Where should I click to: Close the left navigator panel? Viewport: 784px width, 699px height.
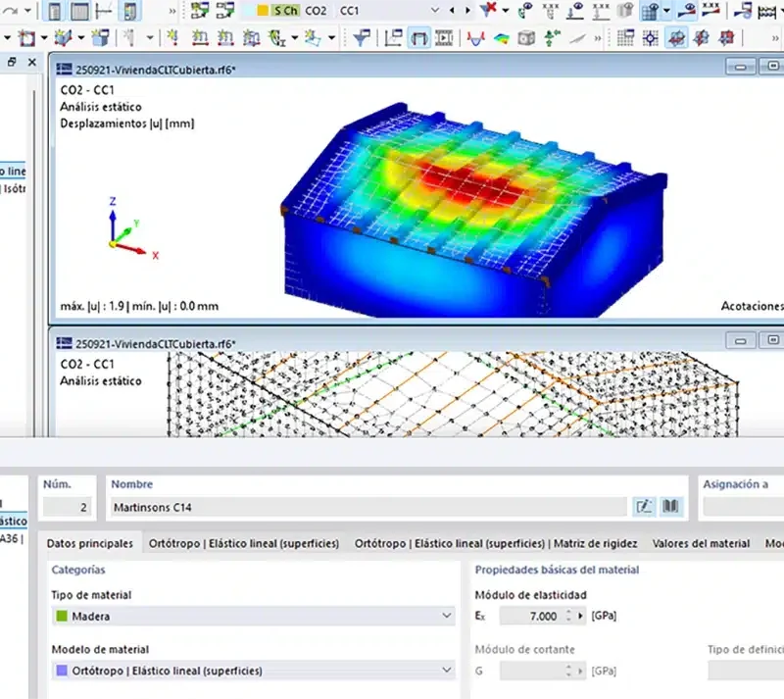pos(32,62)
